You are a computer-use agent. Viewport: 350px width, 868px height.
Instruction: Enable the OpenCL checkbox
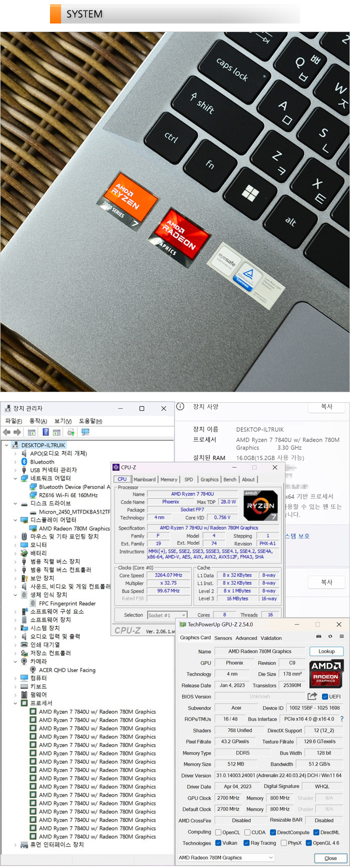point(218,833)
